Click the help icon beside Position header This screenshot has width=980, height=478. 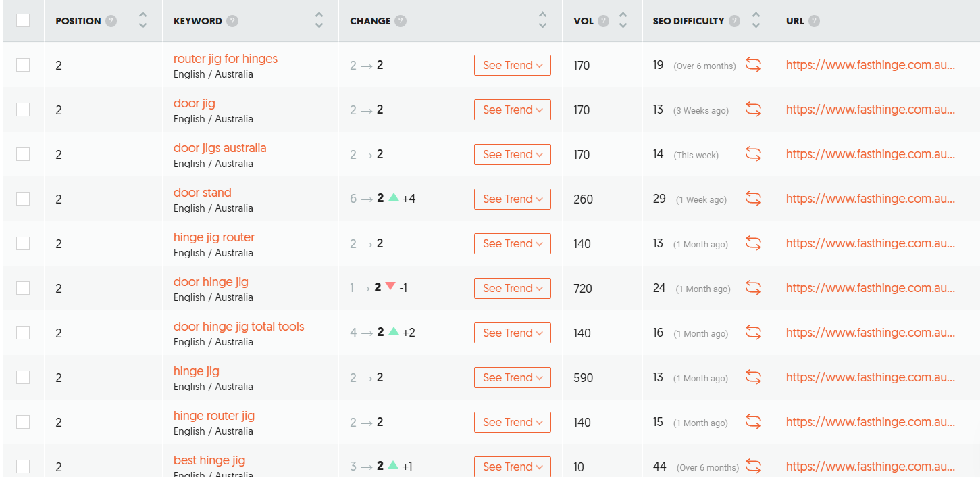click(x=111, y=21)
